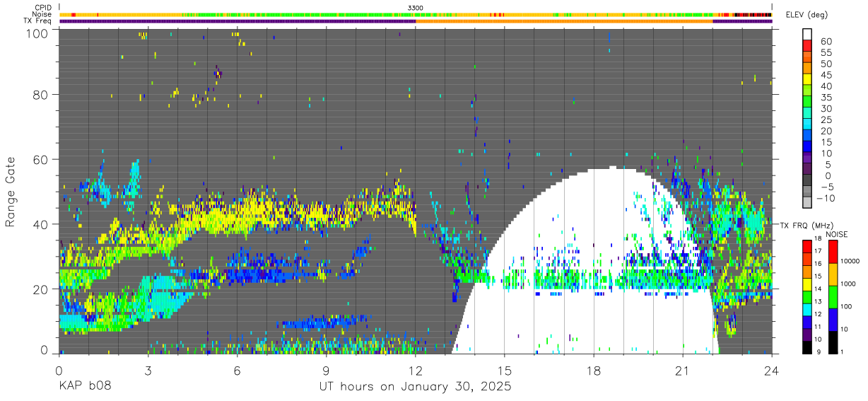Click the KAP b08 radar label

coord(85,387)
